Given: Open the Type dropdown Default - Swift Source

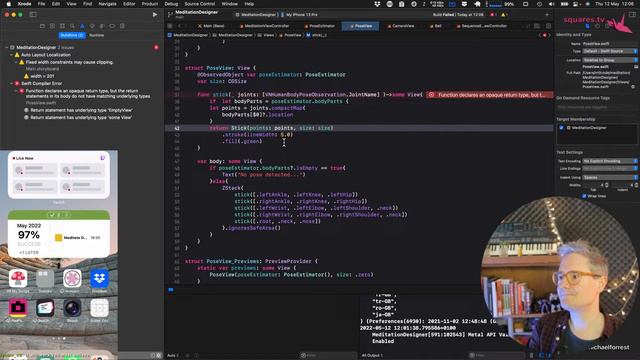Looking at the screenshot, I should click(x=610, y=51).
